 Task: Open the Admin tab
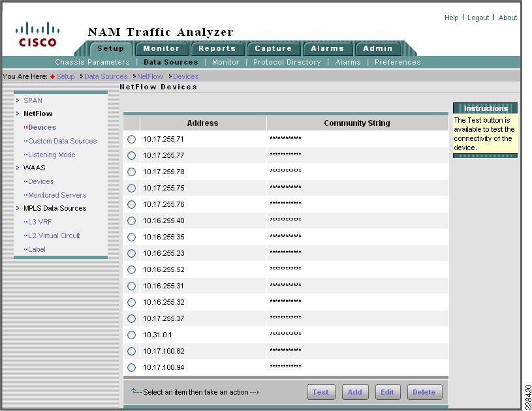coord(378,48)
